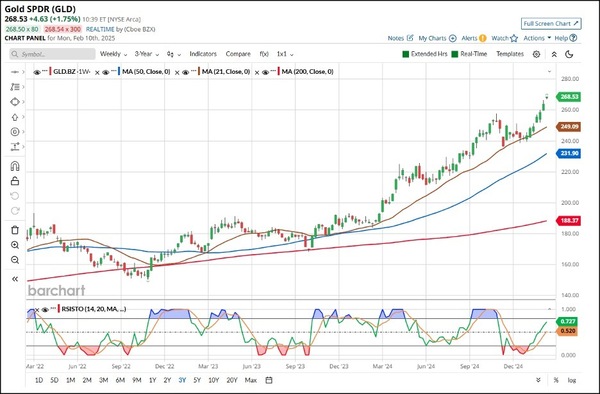
Task: Delete drawings with the trash icon
Action: pyautogui.click(x=15, y=230)
